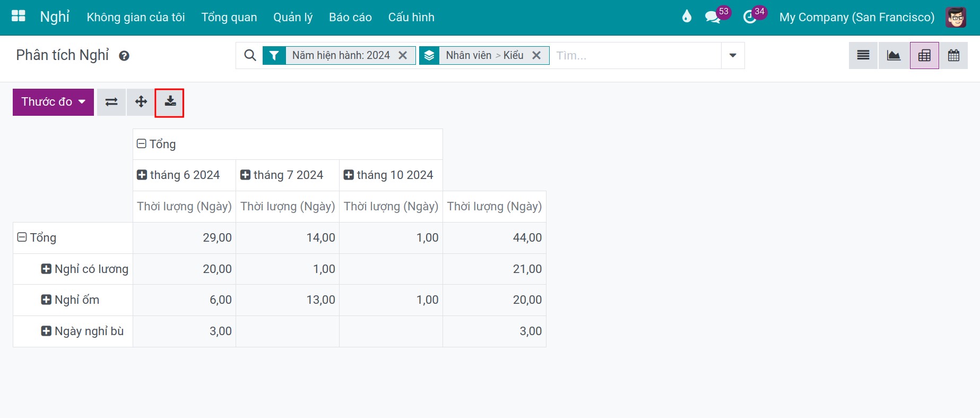Expand all pivot rows and columns

tap(141, 102)
